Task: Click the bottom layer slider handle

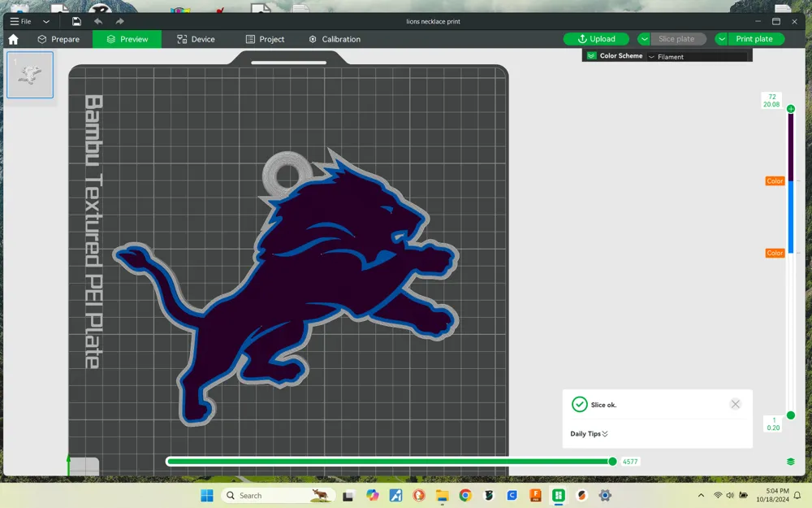Action: click(791, 415)
